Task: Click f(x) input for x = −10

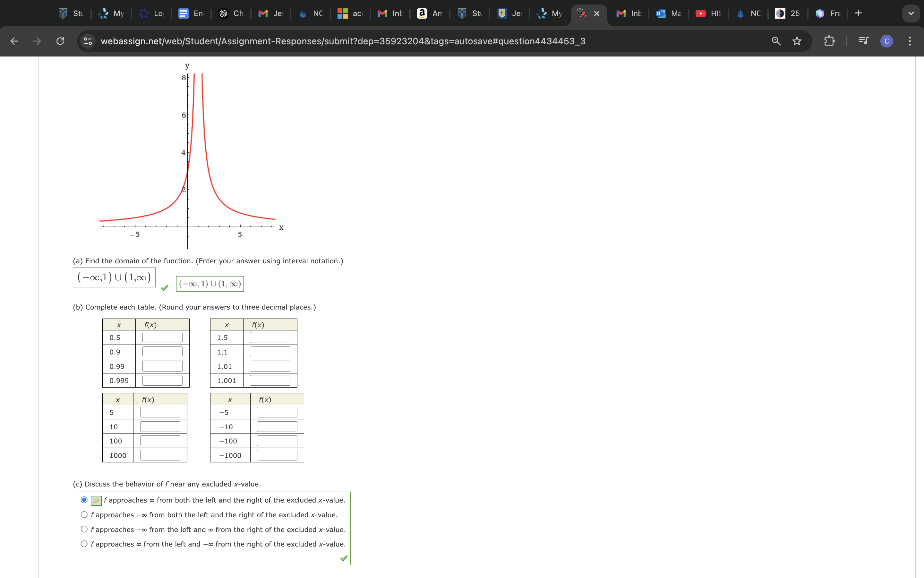Action: (x=277, y=427)
